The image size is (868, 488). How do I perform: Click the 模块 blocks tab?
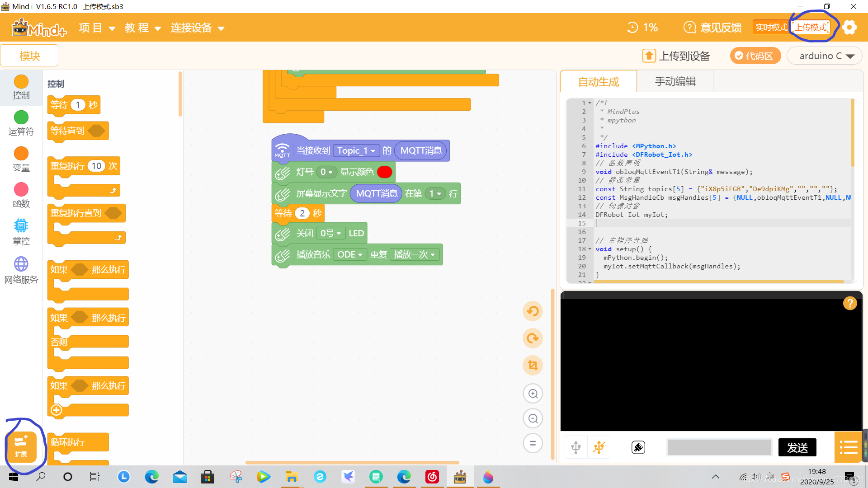(29, 56)
